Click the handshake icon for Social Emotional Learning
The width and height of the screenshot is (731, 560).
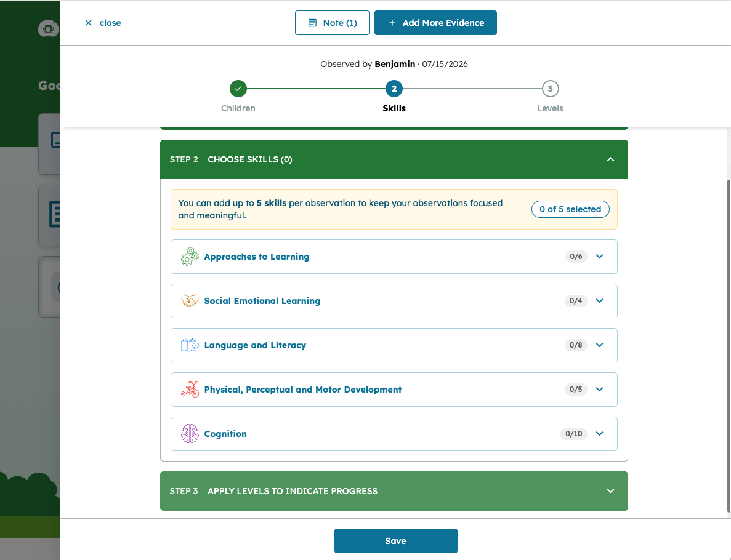click(190, 301)
